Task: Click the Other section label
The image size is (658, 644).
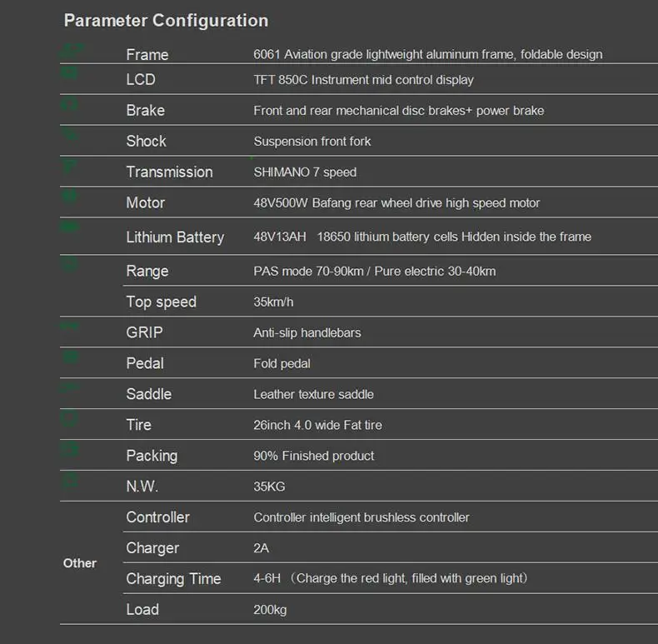Action: coord(80,563)
